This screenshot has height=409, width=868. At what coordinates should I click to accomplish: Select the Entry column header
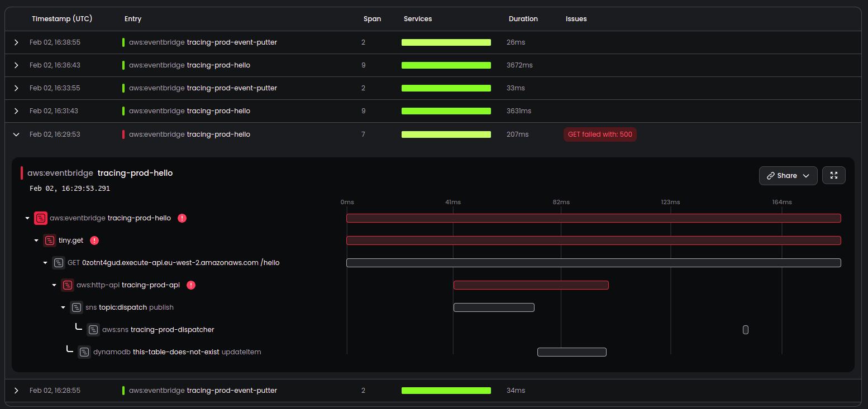pyautogui.click(x=133, y=19)
